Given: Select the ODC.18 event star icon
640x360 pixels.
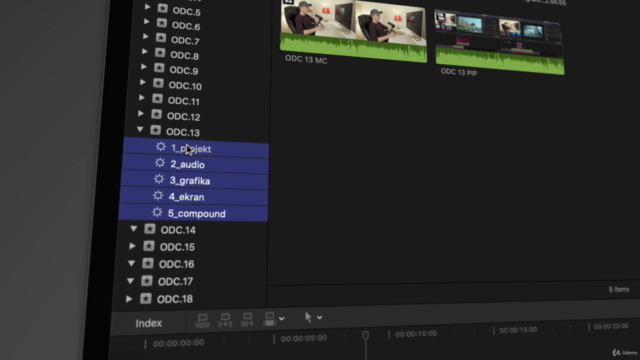Looking at the screenshot, I should [146, 298].
